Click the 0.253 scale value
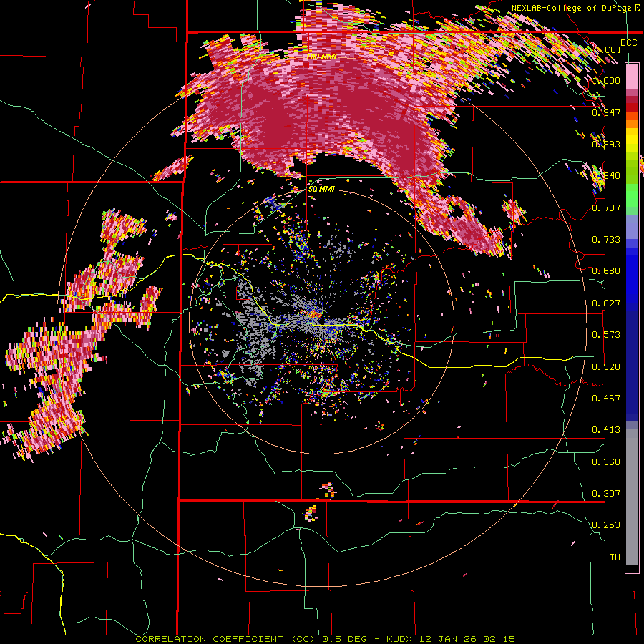The width and height of the screenshot is (644, 644). (x=606, y=525)
